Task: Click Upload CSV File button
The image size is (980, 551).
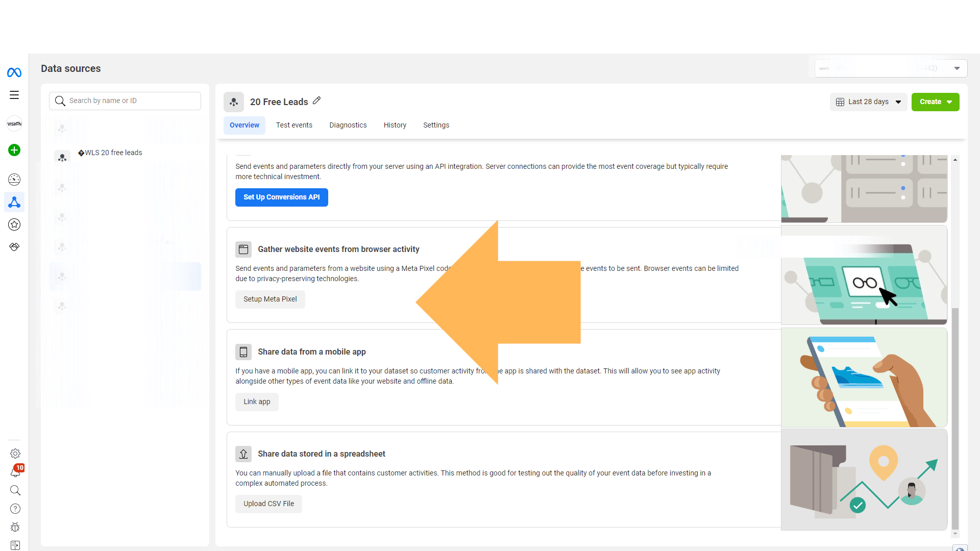Action: point(268,503)
